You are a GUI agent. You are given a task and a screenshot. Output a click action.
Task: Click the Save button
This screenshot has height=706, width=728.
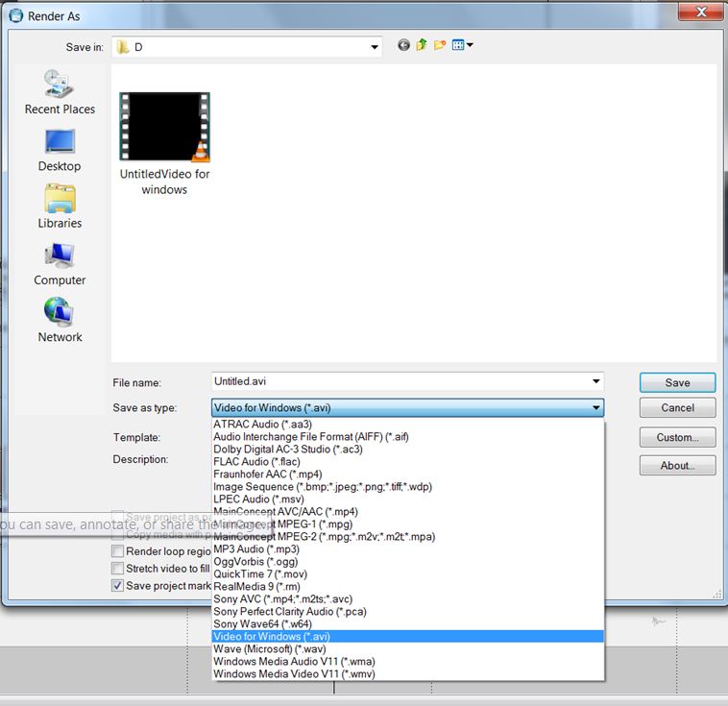click(677, 382)
